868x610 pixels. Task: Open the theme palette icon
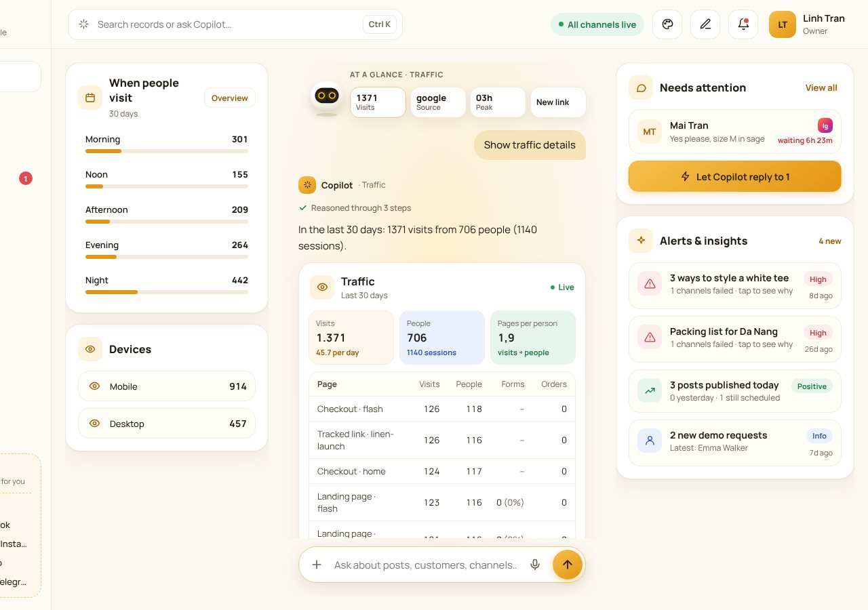click(x=667, y=24)
